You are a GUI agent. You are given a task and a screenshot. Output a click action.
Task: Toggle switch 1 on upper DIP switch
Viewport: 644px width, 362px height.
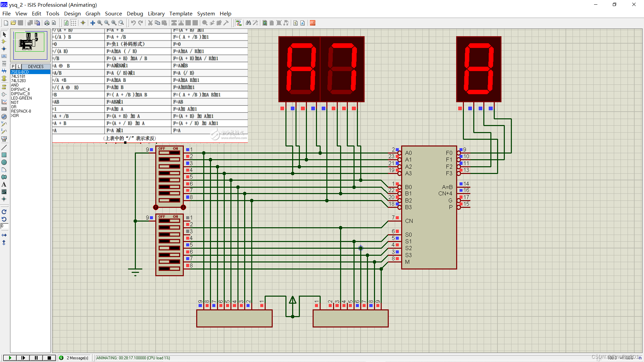(x=169, y=153)
